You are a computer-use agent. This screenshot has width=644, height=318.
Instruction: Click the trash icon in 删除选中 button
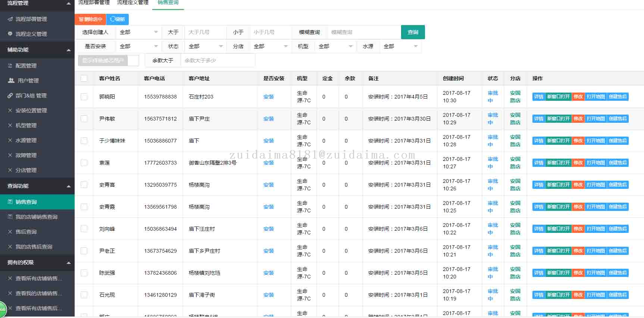tap(81, 19)
